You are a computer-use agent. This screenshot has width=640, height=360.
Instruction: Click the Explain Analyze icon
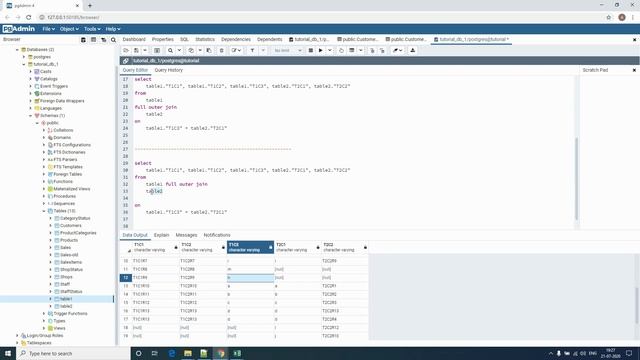click(351, 50)
